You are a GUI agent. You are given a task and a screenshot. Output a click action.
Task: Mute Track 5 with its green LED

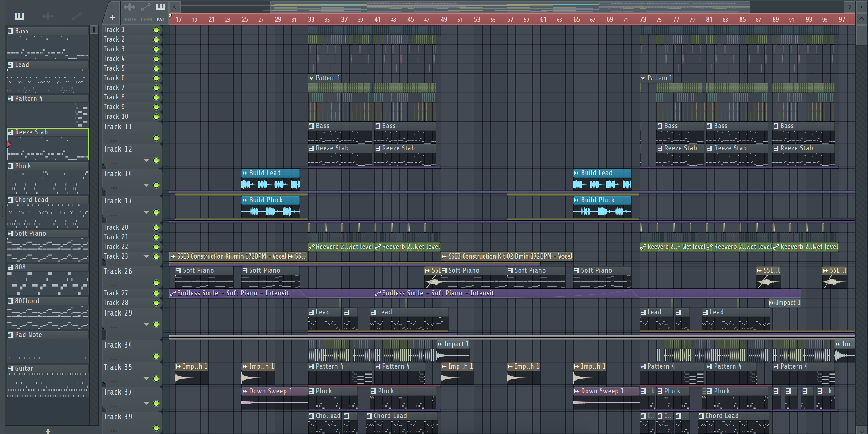(156, 68)
